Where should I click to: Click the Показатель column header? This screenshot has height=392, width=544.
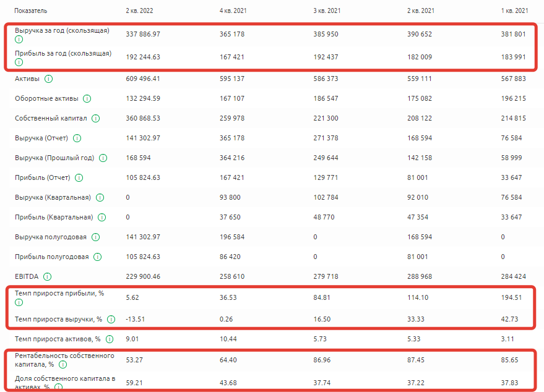[x=31, y=11]
